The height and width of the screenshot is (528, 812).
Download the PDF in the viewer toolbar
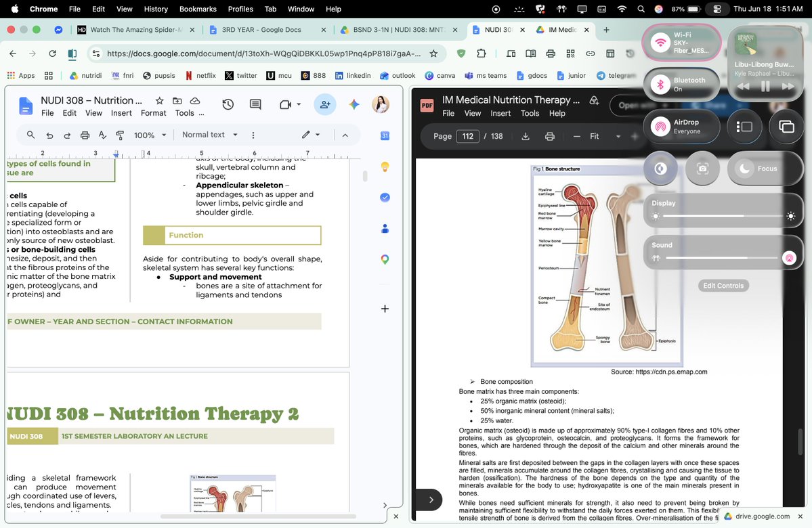tap(525, 136)
